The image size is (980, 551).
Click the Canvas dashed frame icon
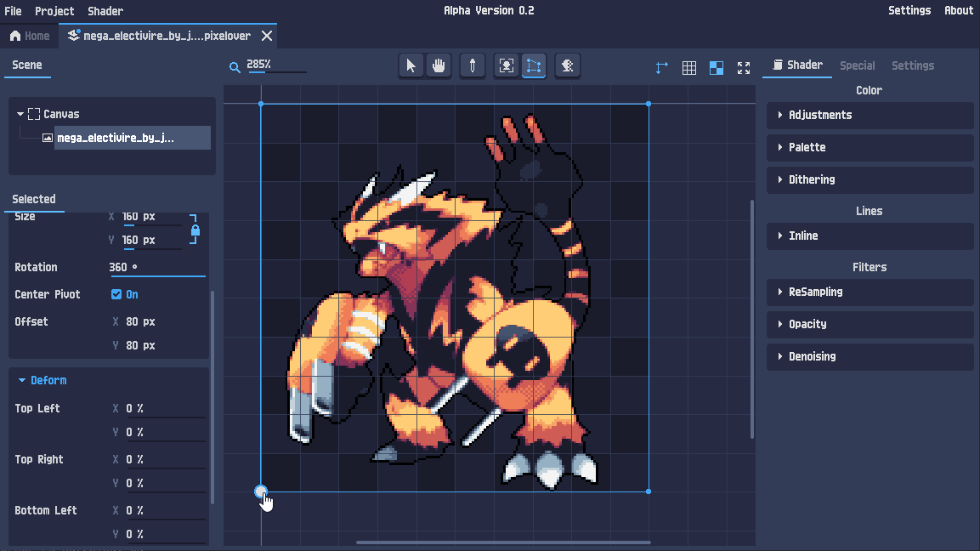(34, 114)
